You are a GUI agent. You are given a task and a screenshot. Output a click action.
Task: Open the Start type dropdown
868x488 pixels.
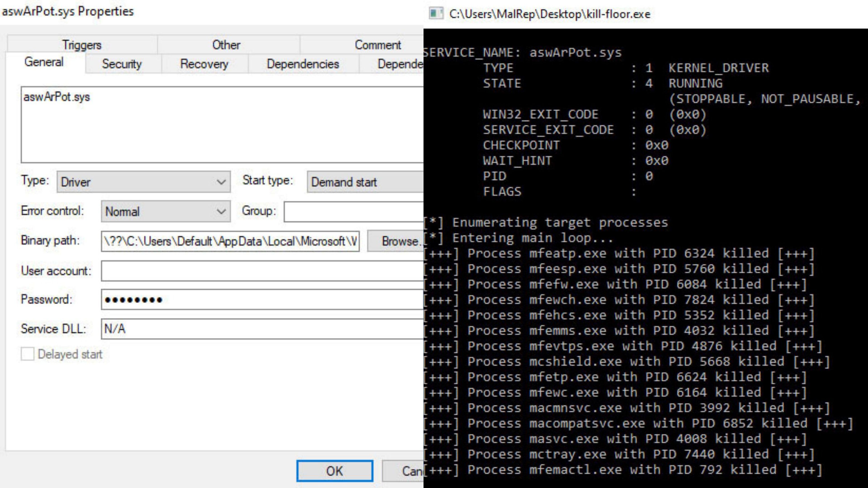365,182
